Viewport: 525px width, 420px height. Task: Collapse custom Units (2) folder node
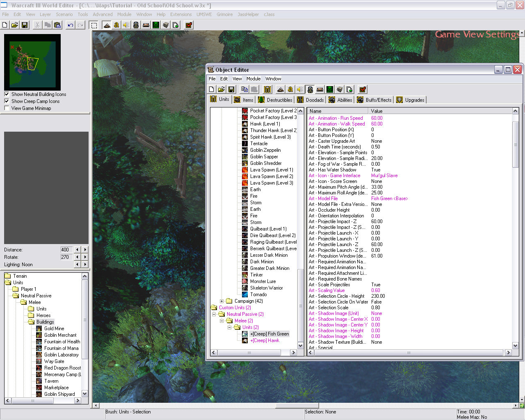(230, 327)
